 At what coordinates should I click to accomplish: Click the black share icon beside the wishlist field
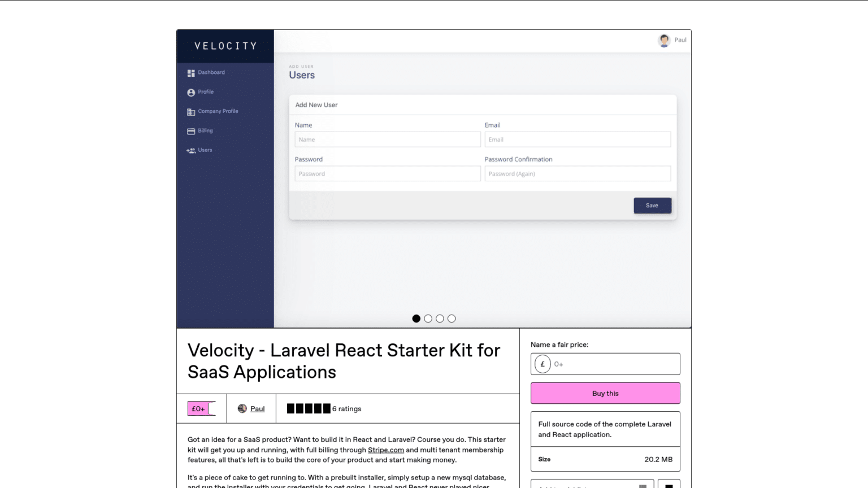coord(669,485)
